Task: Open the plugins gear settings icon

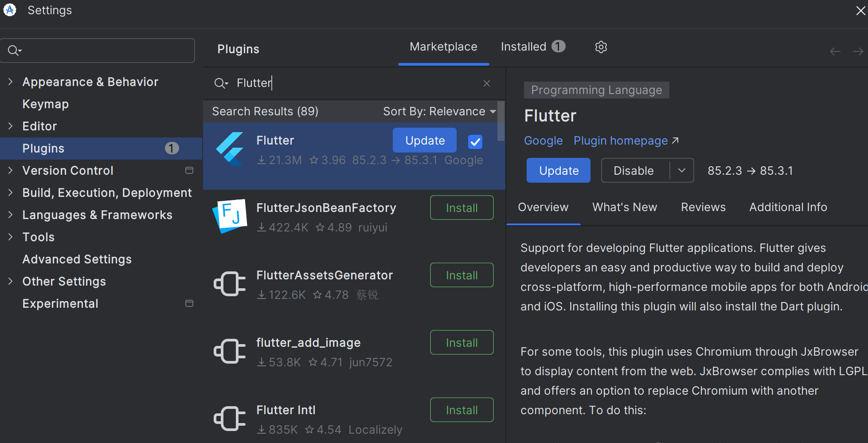Action: (601, 47)
